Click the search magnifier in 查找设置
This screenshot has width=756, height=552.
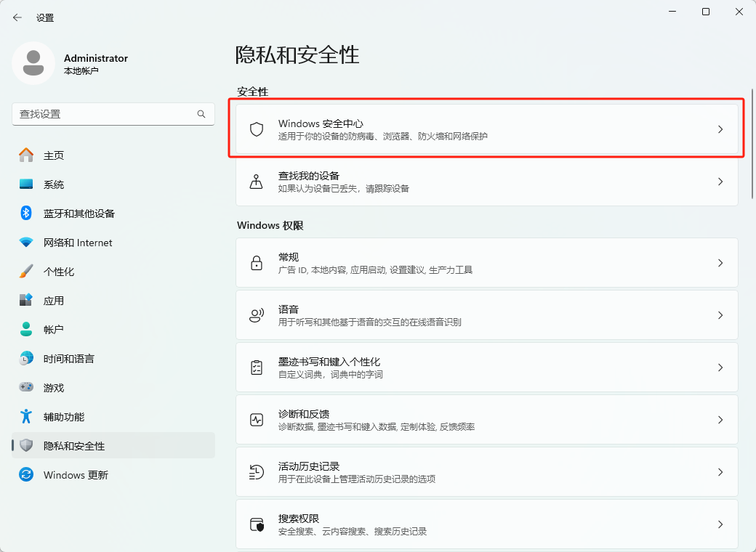(201, 114)
